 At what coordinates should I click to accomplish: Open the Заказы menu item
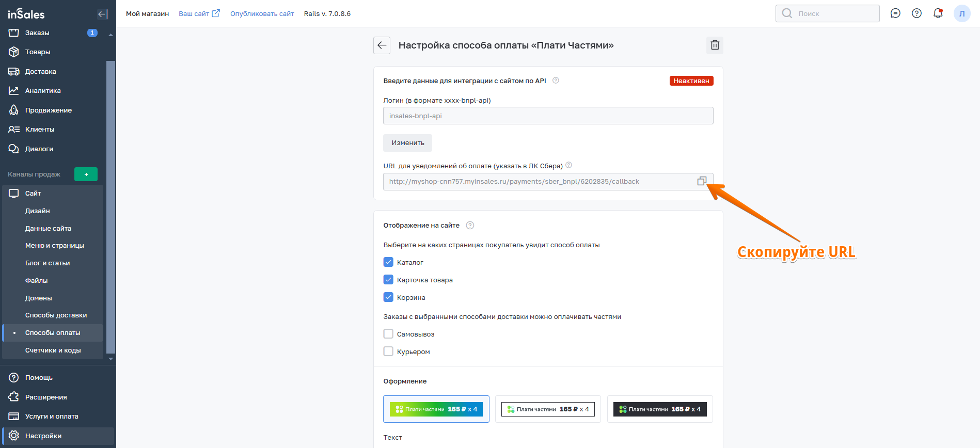point(37,33)
